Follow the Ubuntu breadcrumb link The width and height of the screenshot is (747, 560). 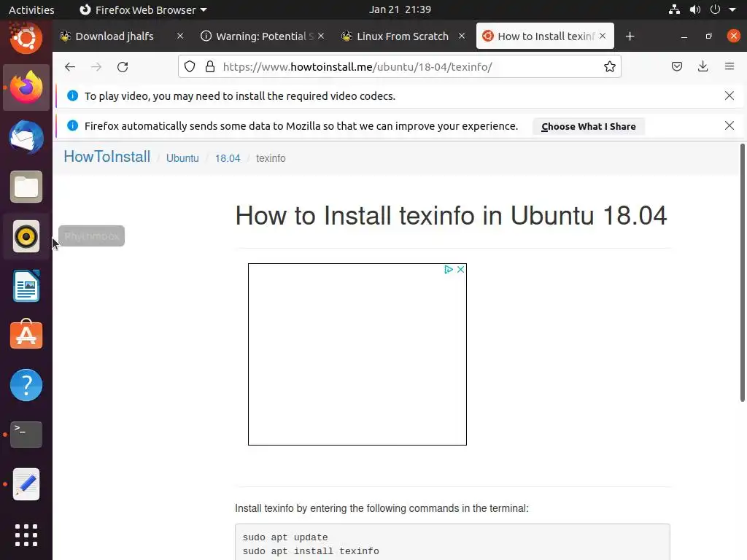click(182, 158)
